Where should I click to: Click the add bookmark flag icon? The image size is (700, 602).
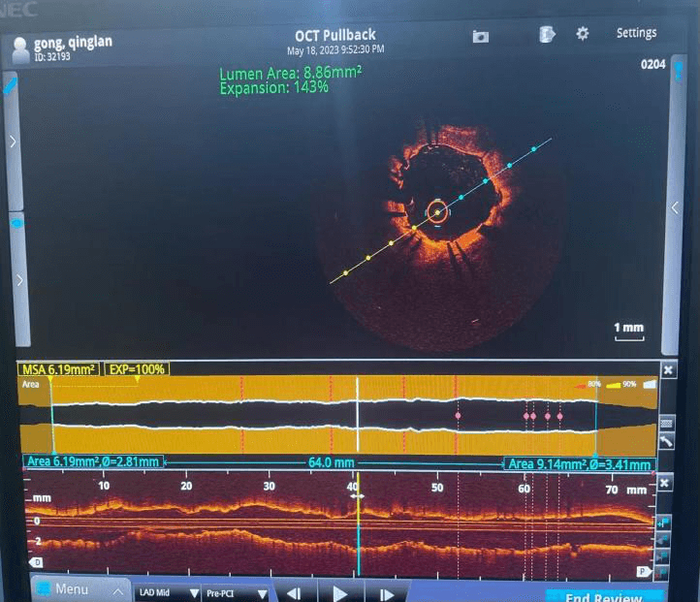point(663,522)
